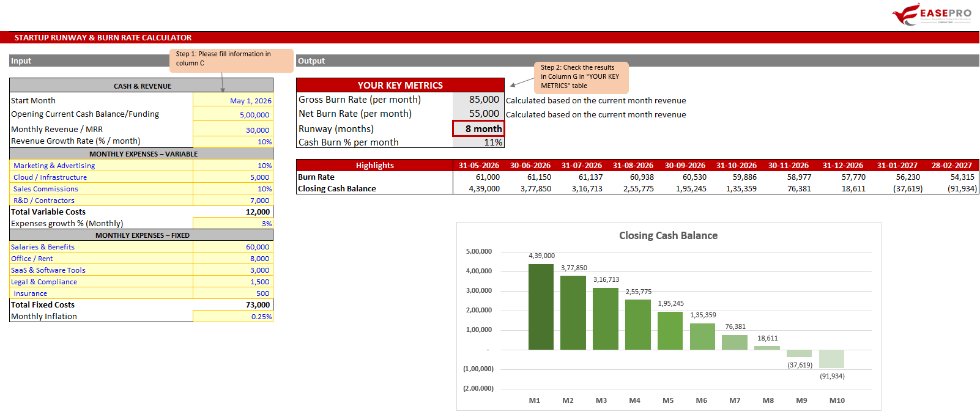Click the Monthly Revenue / MRR value

(x=233, y=129)
